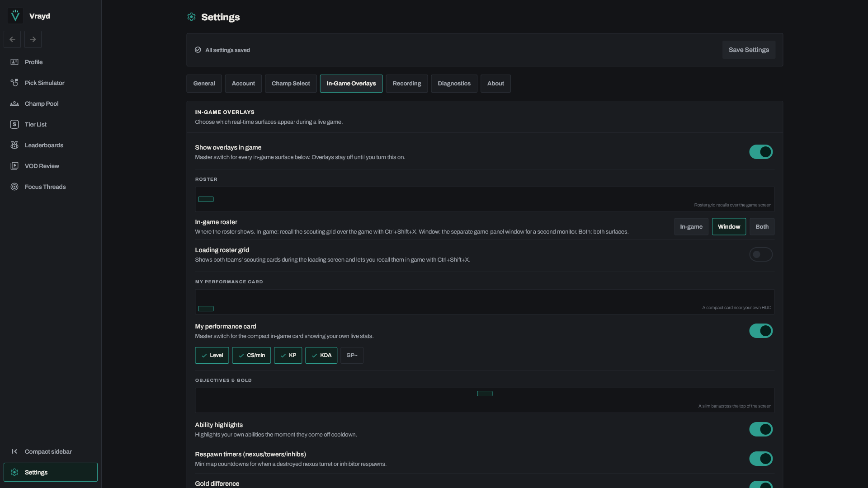Switch to the Recording tab

click(x=407, y=84)
